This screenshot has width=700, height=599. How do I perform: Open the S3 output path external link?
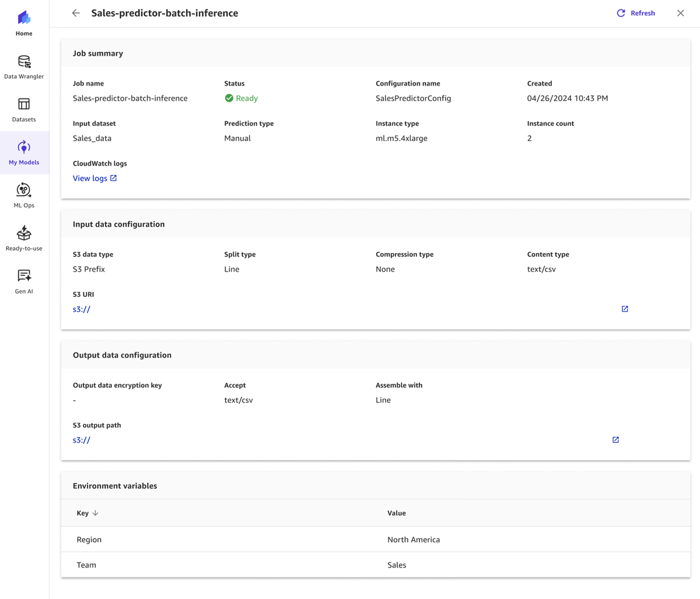615,439
